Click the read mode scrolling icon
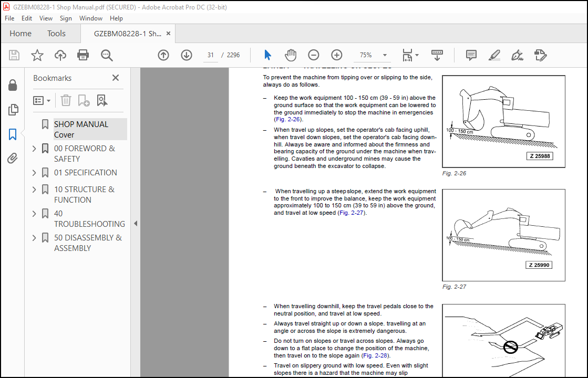Screen dimensions: 588x378 pyautogui.click(x=437, y=55)
